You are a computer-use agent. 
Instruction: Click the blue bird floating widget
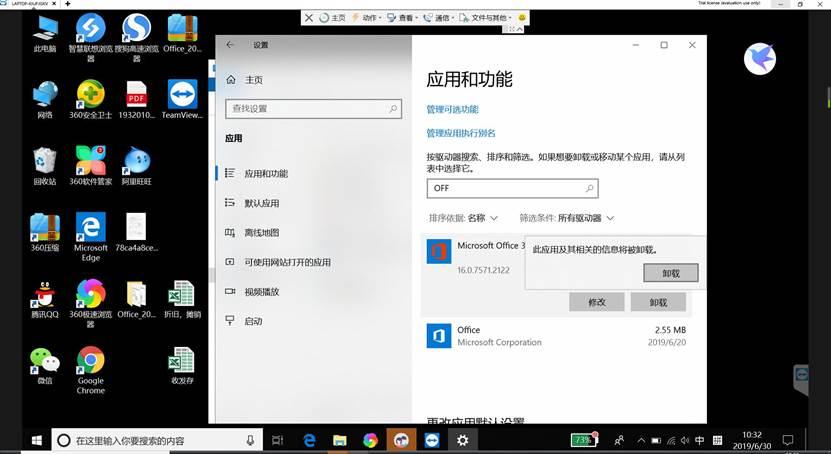(759, 59)
